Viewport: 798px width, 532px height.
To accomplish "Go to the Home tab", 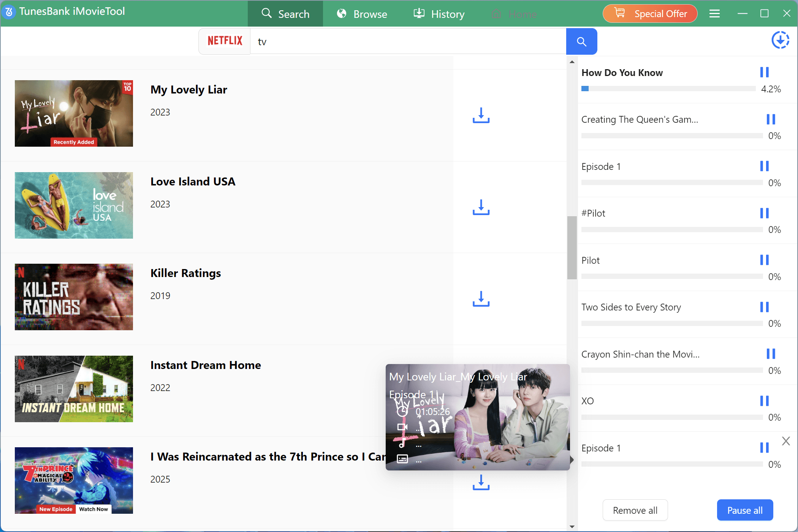I will (514, 14).
